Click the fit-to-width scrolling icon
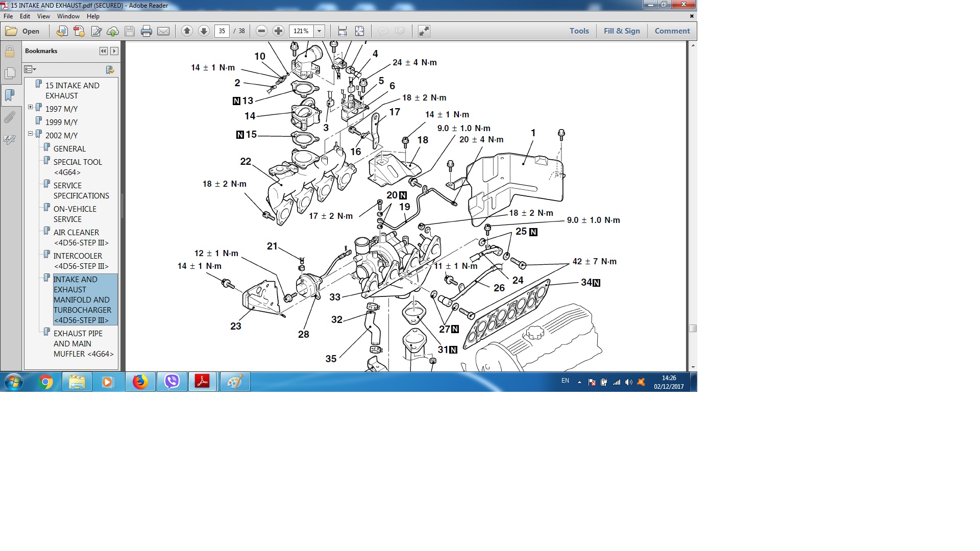The height and width of the screenshot is (551, 980). (x=342, y=31)
